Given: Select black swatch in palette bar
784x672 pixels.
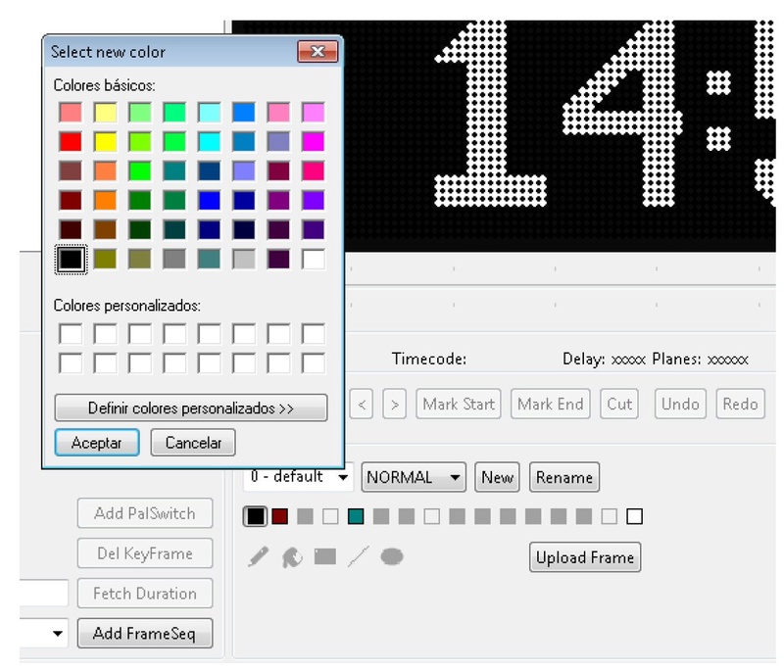Looking at the screenshot, I should [x=255, y=516].
